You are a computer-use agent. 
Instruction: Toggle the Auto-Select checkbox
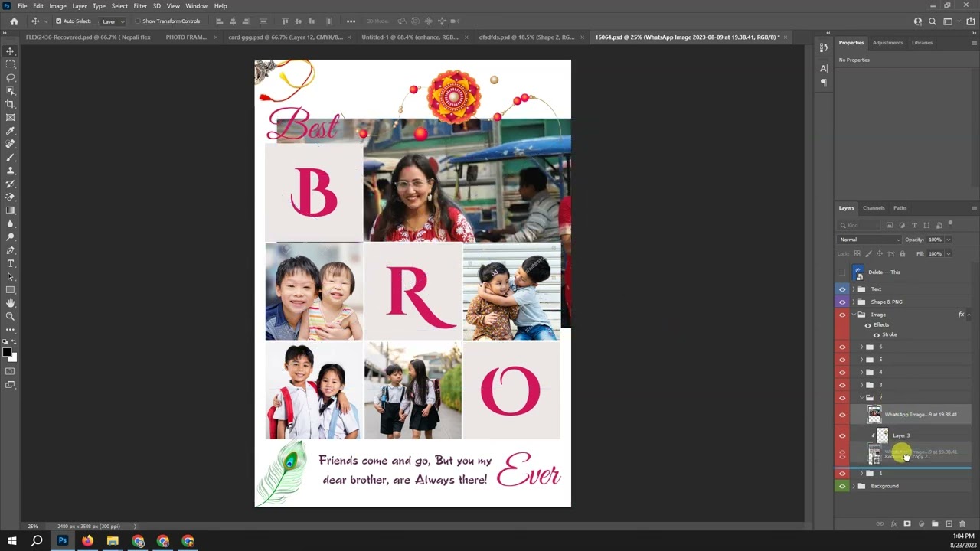click(58, 21)
